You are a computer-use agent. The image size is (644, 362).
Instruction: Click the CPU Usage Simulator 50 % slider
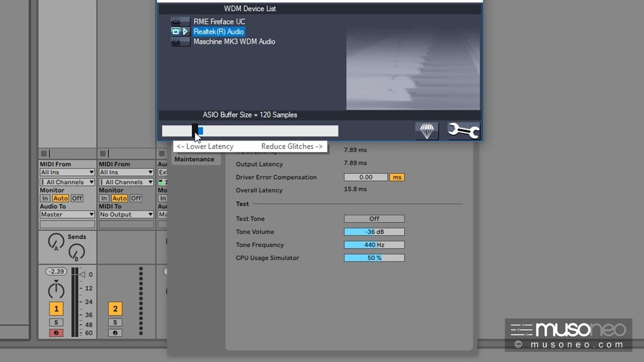tap(374, 258)
